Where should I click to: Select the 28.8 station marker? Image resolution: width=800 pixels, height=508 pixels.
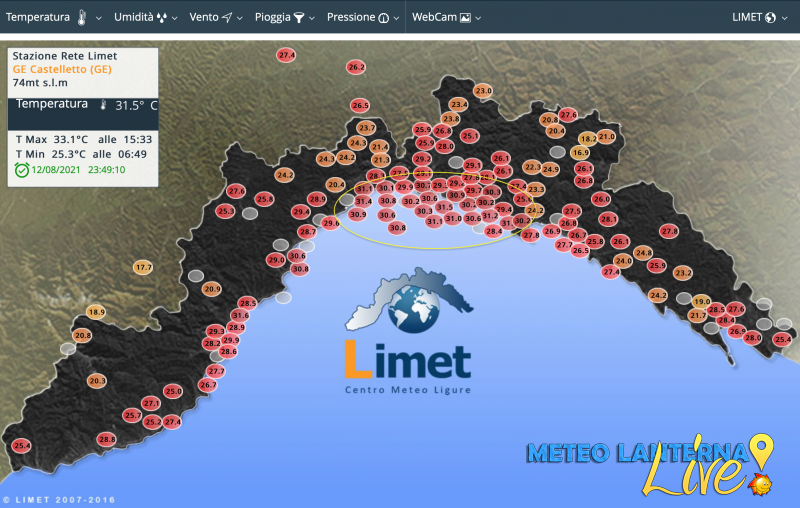tap(107, 439)
